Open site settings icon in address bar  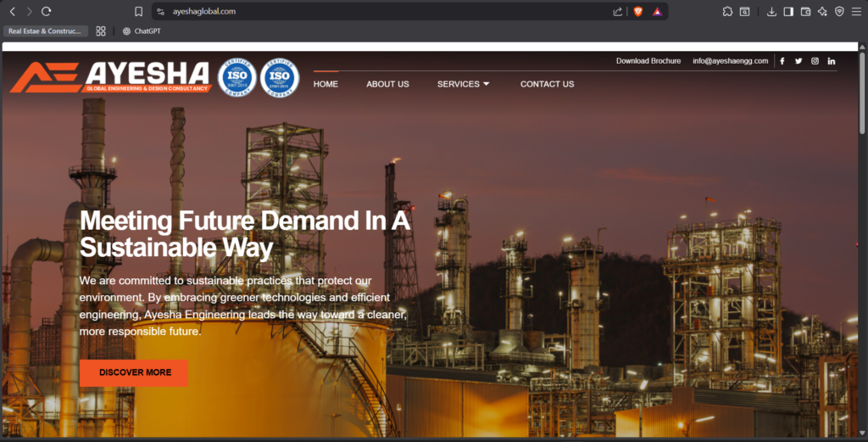coord(160,12)
